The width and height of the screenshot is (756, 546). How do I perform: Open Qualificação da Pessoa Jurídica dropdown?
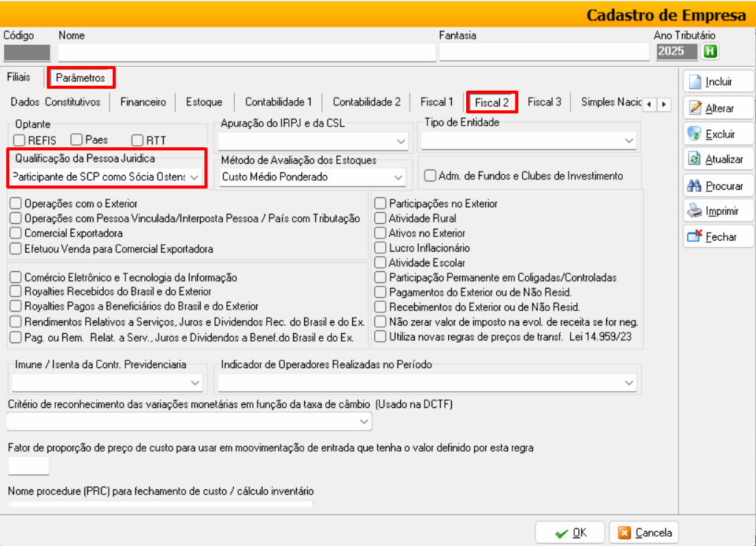tap(194, 177)
